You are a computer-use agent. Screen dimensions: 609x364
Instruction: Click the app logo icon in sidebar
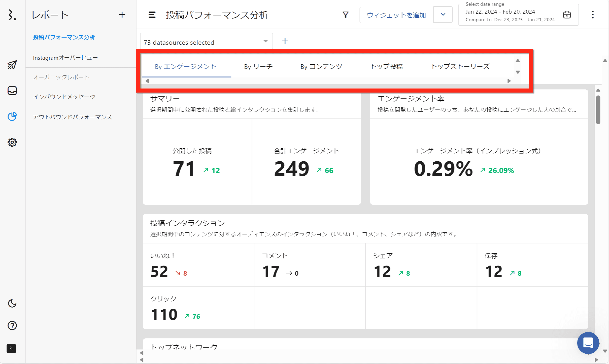[x=12, y=15]
